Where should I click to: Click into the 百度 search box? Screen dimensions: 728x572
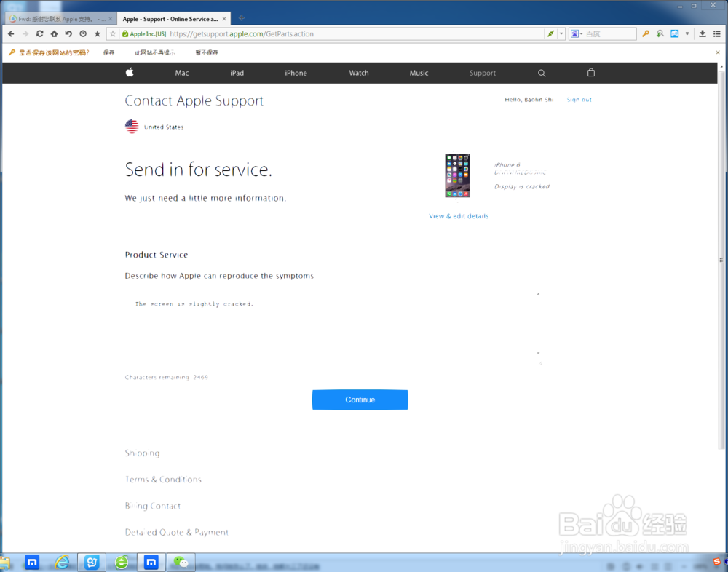click(609, 34)
